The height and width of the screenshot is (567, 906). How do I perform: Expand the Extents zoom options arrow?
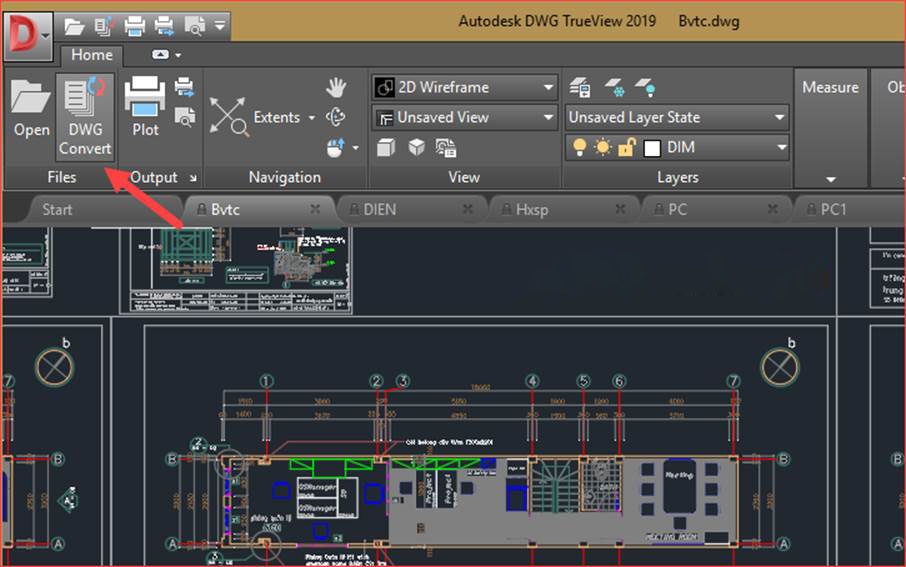(x=312, y=118)
